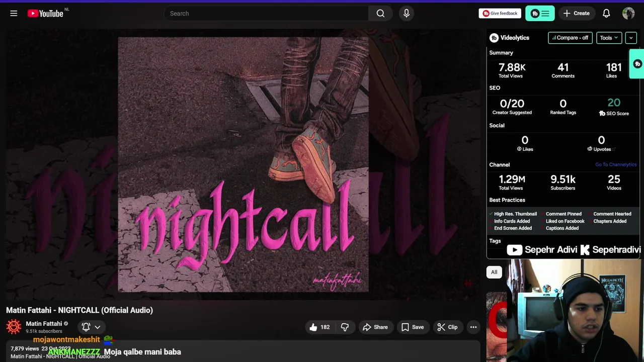Click the 41 Comments stat

(x=563, y=70)
